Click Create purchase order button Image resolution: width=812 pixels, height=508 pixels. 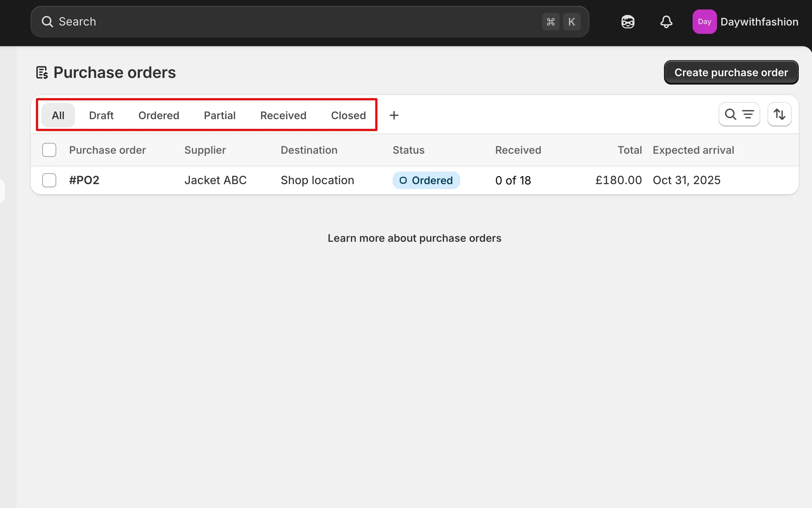[x=731, y=72]
